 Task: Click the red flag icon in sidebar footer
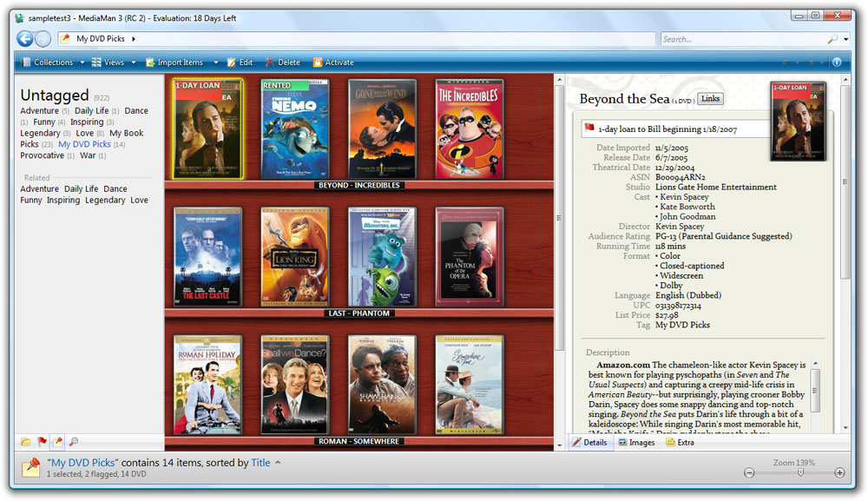pyautogui.click(x=42, y=442)
